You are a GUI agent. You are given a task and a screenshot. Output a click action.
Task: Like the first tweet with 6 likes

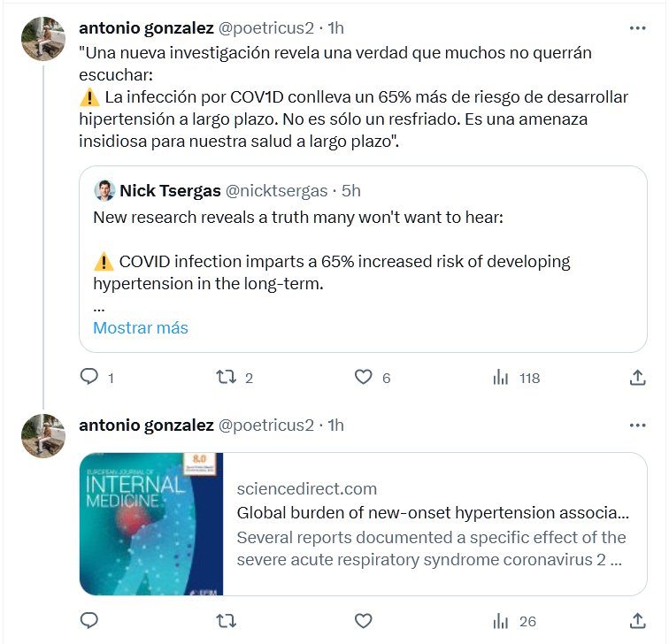coord(363,378)
